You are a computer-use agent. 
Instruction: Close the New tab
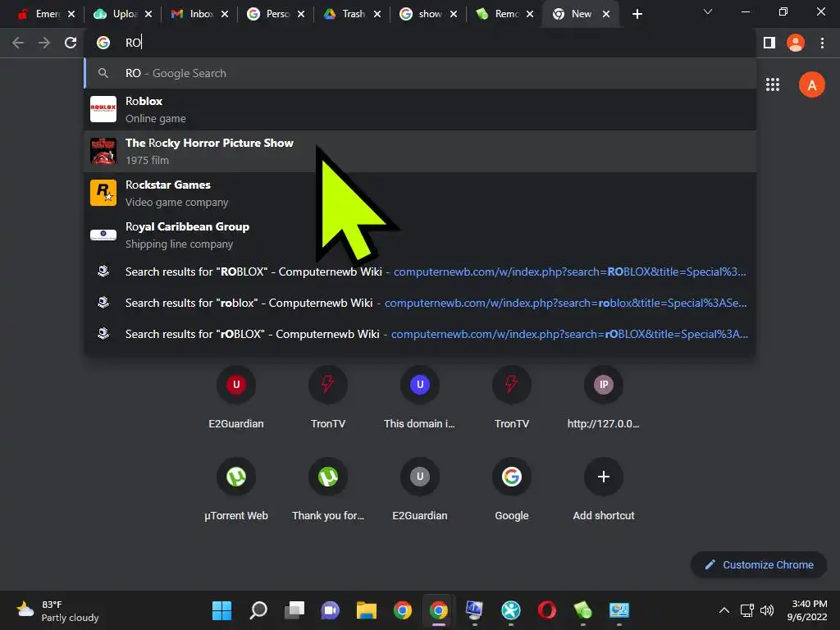606,14
